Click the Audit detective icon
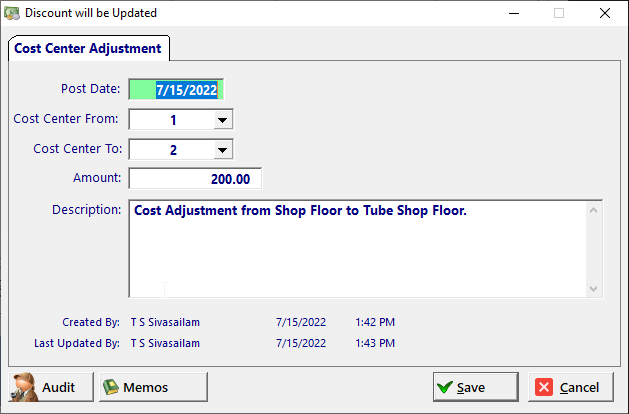The image size is (629, 414). 24,387
